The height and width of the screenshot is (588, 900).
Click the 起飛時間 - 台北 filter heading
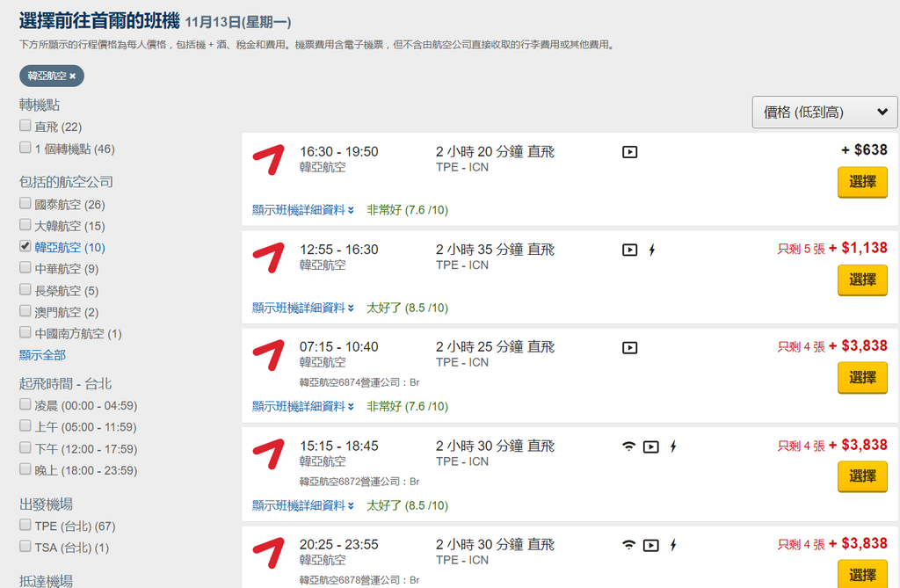(65, 383)
